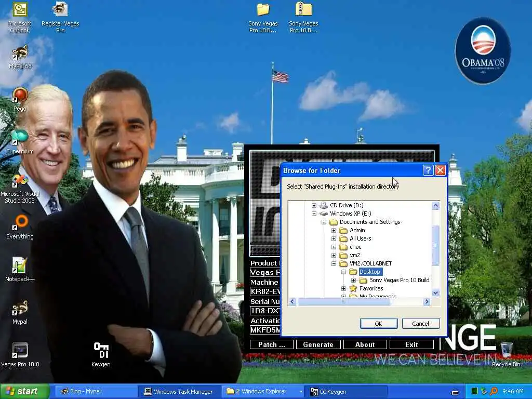Expand the vm2 folder node
Screen dimensions: 532x399
(x=334, y=255)
